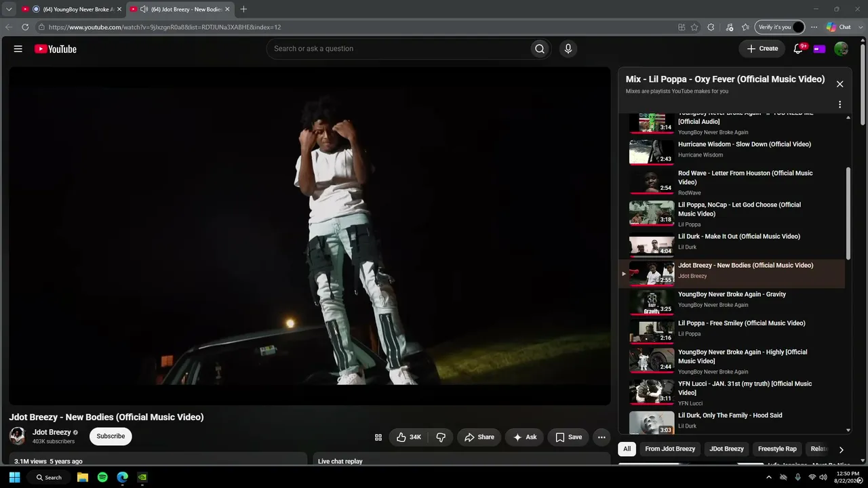
Task: Click the main video player
Action: tap(310, 236)
